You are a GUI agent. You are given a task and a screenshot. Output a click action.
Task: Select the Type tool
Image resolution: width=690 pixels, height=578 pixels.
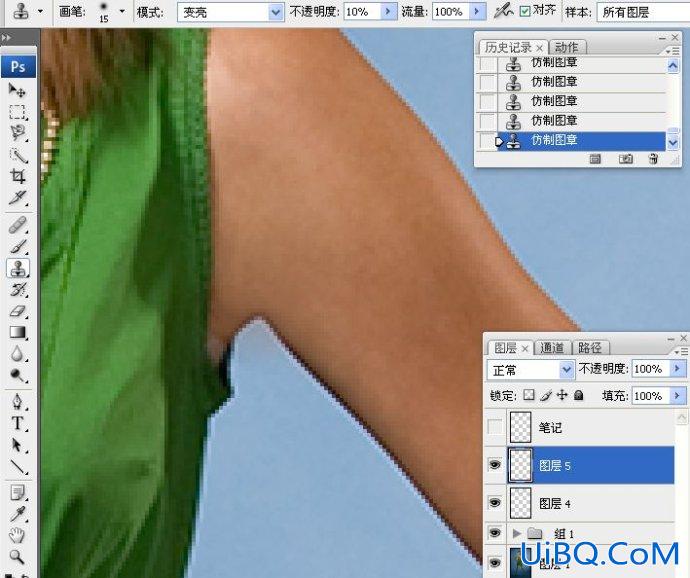pos(17,423)
